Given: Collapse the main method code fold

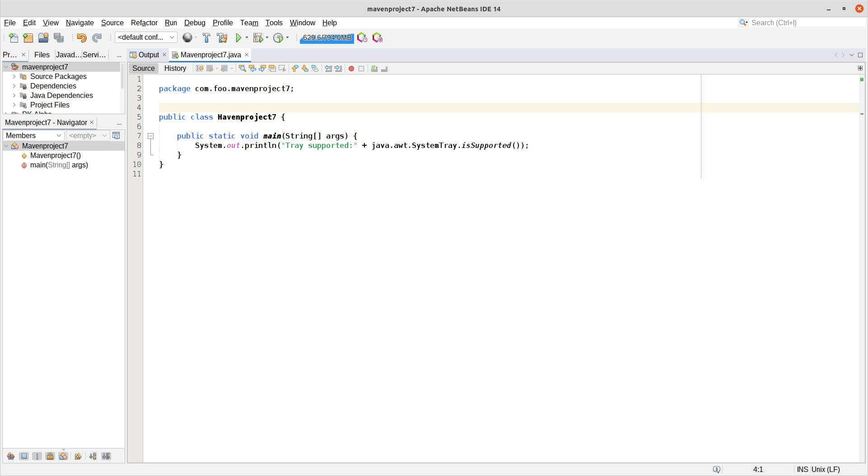Looking at the screenshot, I should pos(151,136).
